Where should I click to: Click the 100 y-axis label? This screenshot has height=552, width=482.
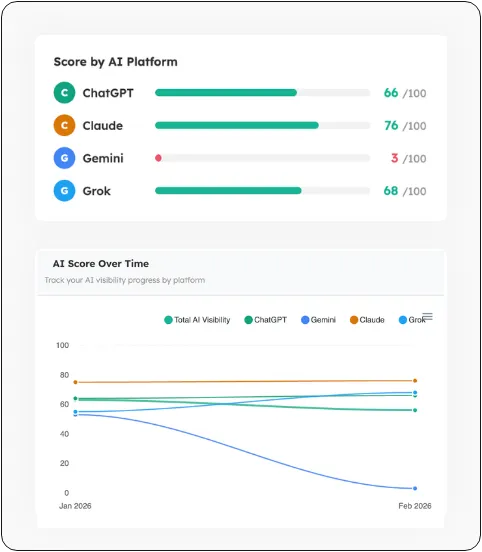63,345
